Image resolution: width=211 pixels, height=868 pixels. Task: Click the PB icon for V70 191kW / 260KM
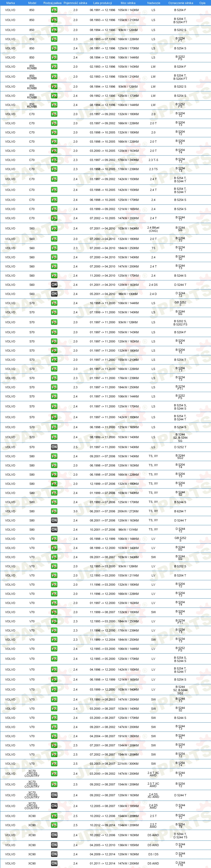54,736
